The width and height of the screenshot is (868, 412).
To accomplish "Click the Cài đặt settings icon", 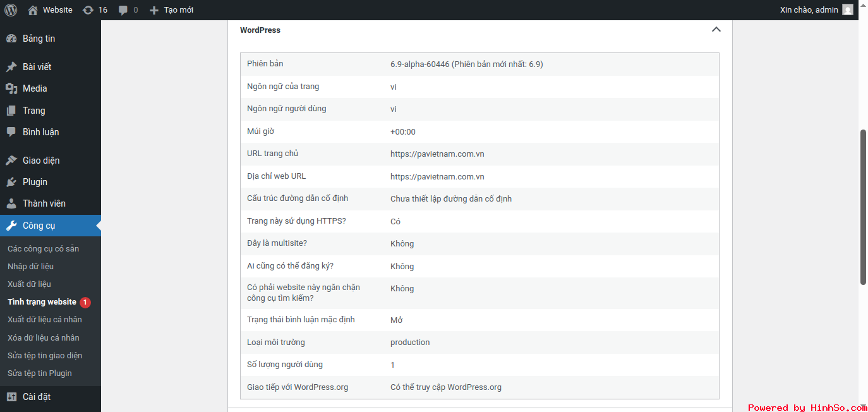I will [x=11, y=397].
